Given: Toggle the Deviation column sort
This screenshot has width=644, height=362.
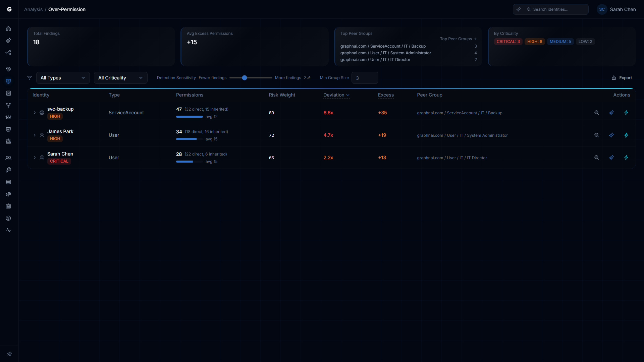Looking at the screenshot, I should pos(336,95).
